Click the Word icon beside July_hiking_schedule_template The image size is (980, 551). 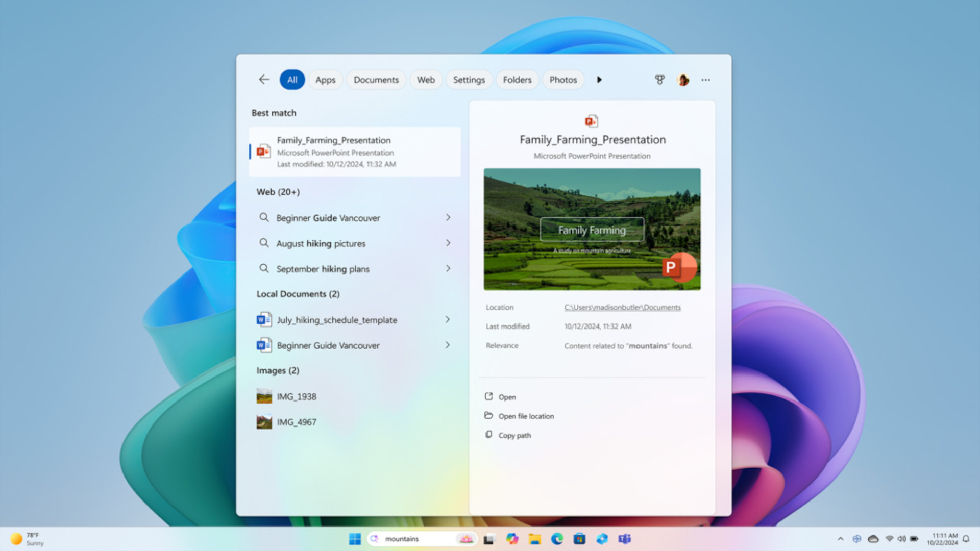pyautogui.click(x=263, y=320)
